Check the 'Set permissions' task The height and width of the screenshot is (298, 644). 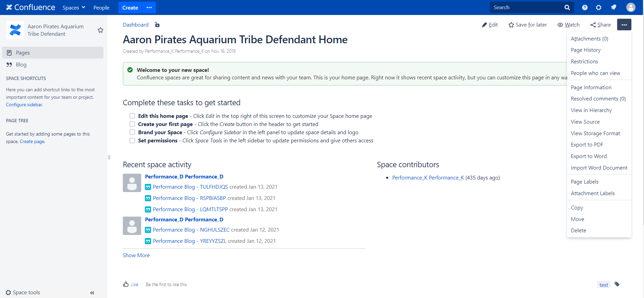click(132, 140)
